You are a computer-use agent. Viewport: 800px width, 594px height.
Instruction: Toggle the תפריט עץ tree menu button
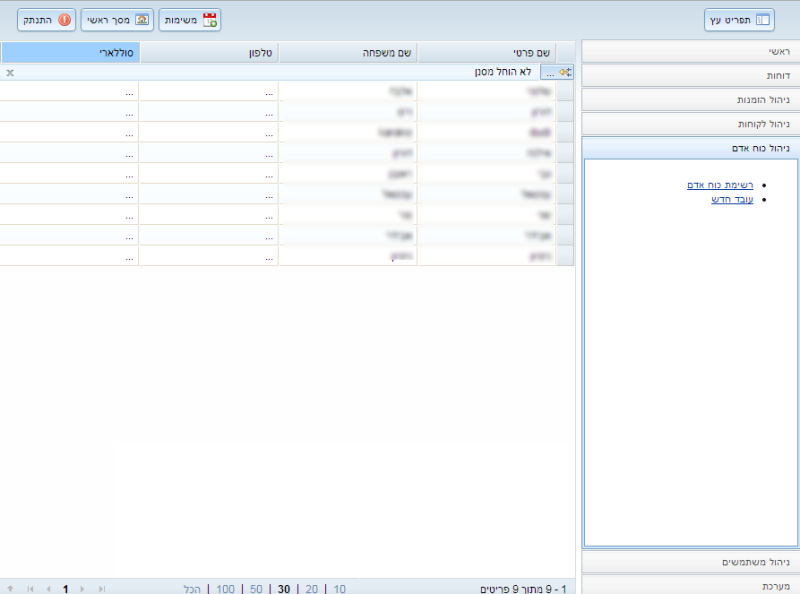(739, 20)
